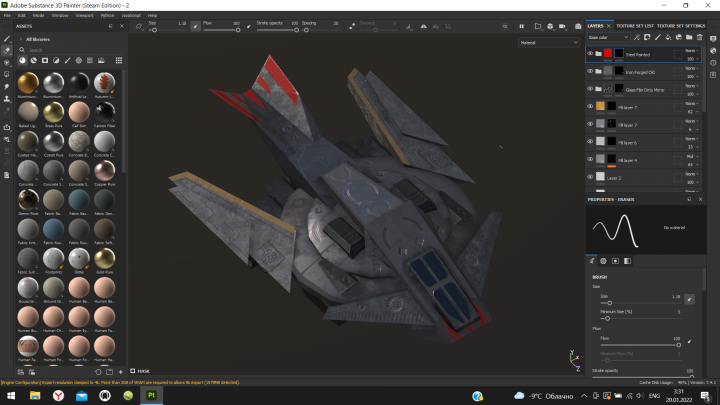Open the Viewport menu

click(84, 15)
